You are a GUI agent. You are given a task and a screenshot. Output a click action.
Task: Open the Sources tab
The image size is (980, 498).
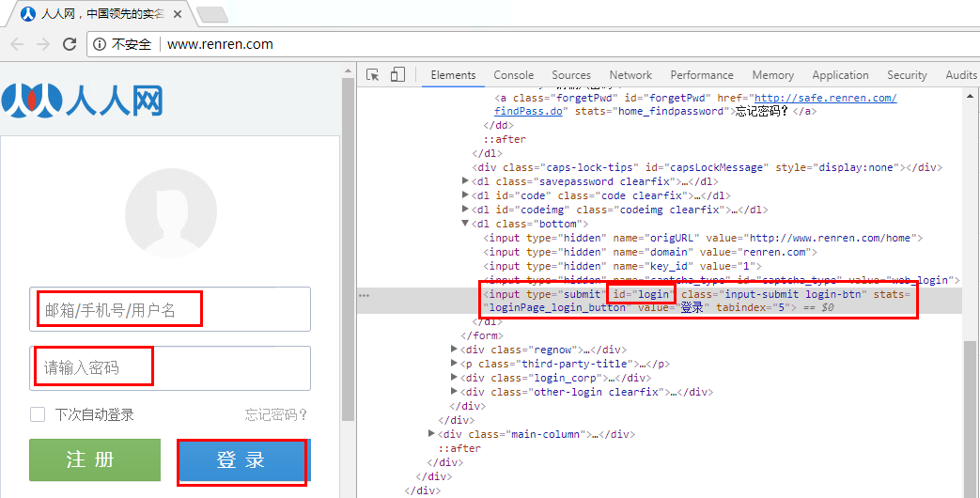pos(571,75)
